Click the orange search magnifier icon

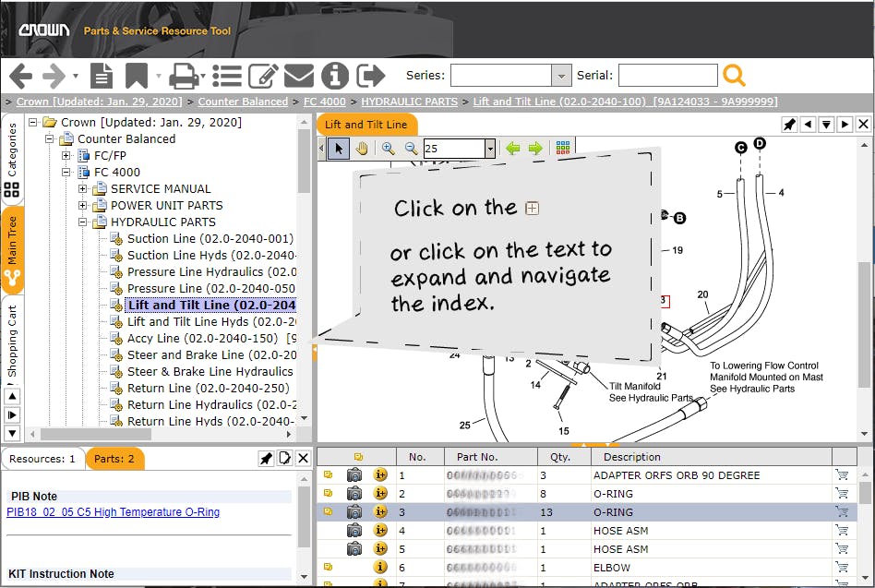click(x=734, y=76)
